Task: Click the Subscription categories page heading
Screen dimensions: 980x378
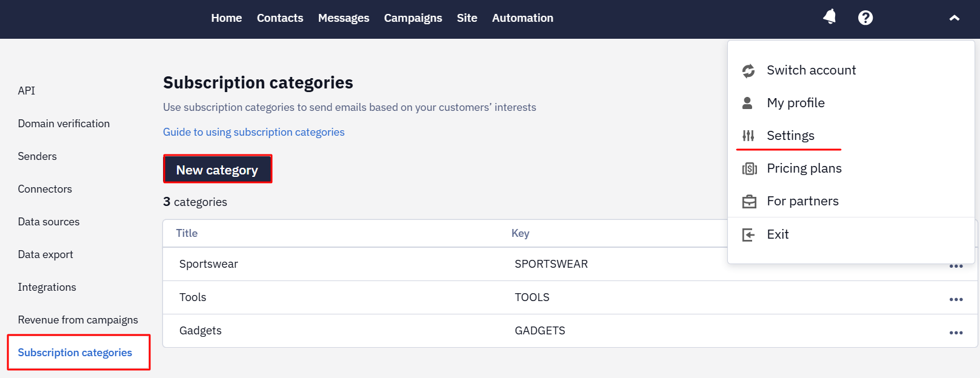Action: 258,82
